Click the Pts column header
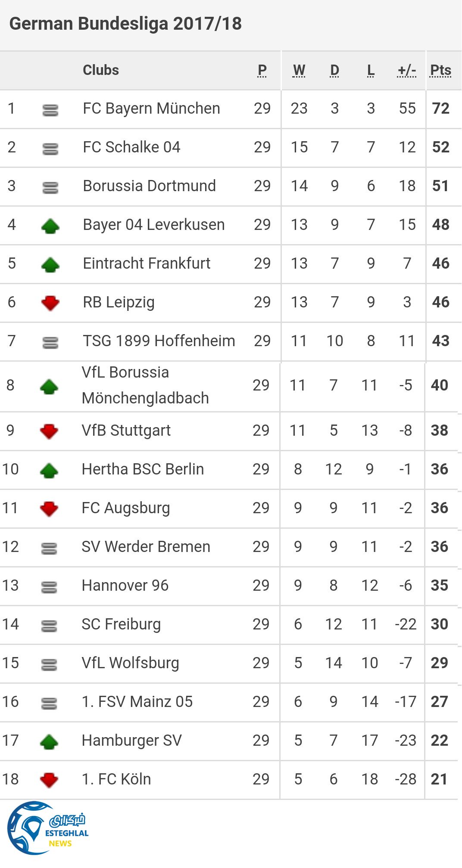This screenshot has width=462, height=868. pos(440,70)
